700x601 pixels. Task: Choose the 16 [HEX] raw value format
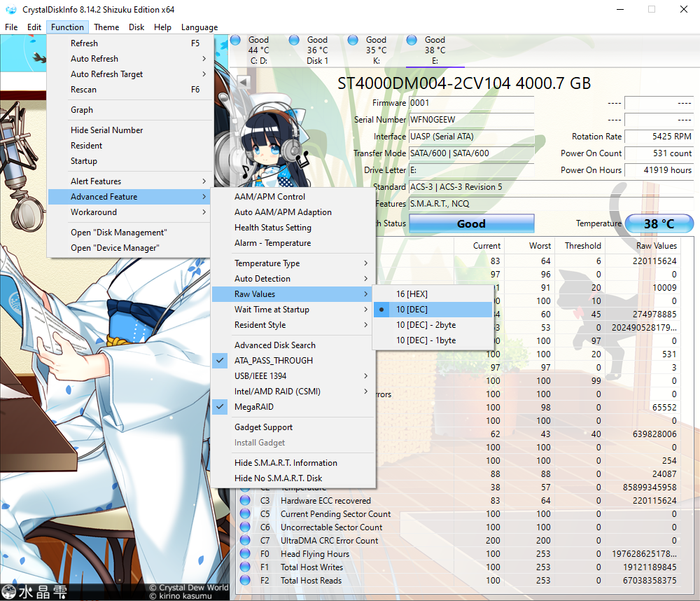pos(411,294)
